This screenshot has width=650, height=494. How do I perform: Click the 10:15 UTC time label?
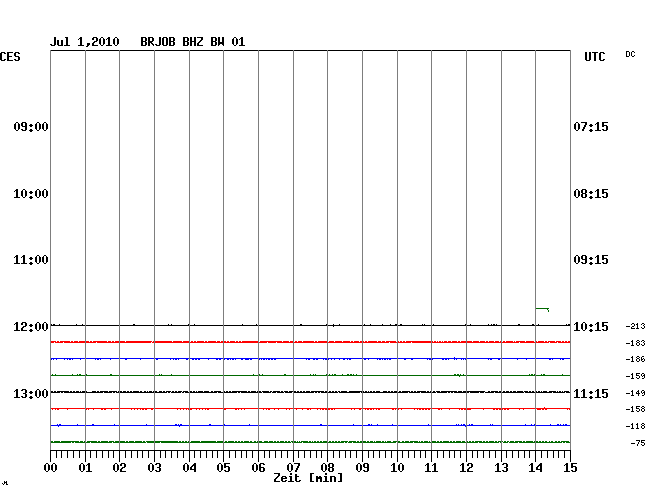click(x=591, y=327)
